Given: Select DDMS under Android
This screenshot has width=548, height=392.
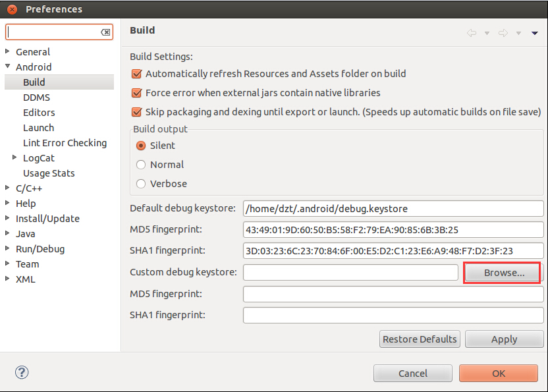Looking at the screenshot, I should click(36, 98).
